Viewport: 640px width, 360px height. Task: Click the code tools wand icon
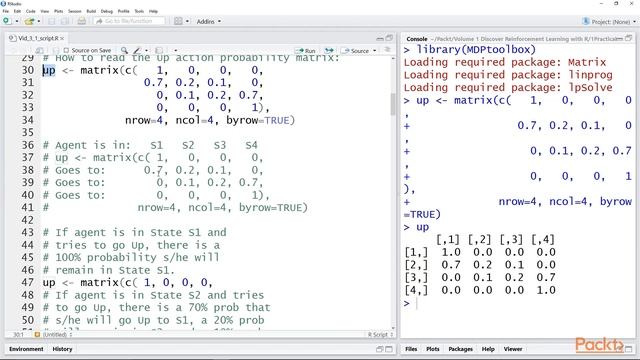pyautogui.click(x=137, y=50)
